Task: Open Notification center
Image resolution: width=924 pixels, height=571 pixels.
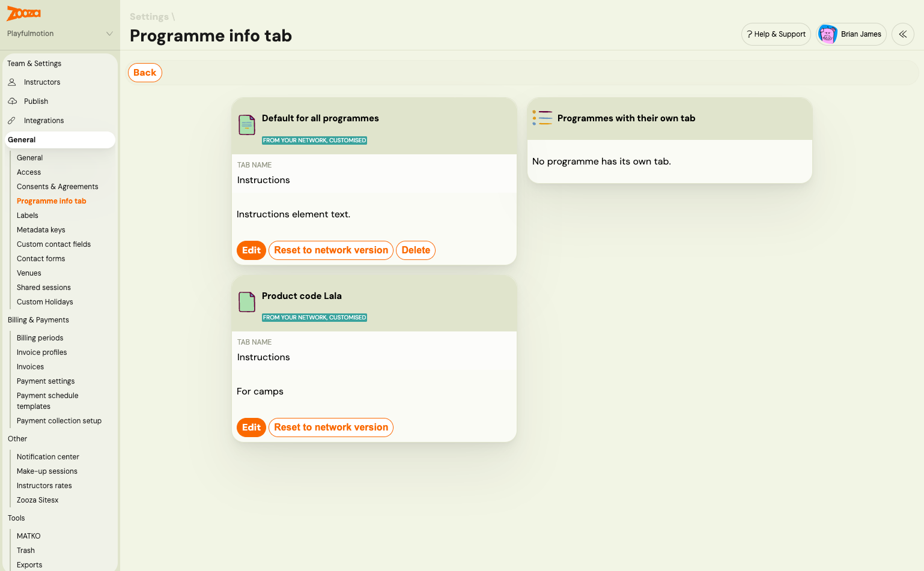Action: tap(48, 457)
